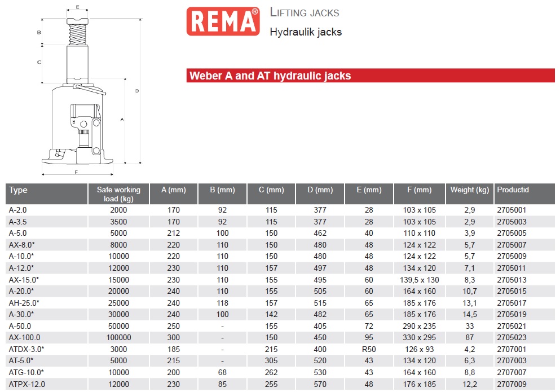560x392 pixels.
Task: Click the 'Productid' column header
Action: coord(513,190)
